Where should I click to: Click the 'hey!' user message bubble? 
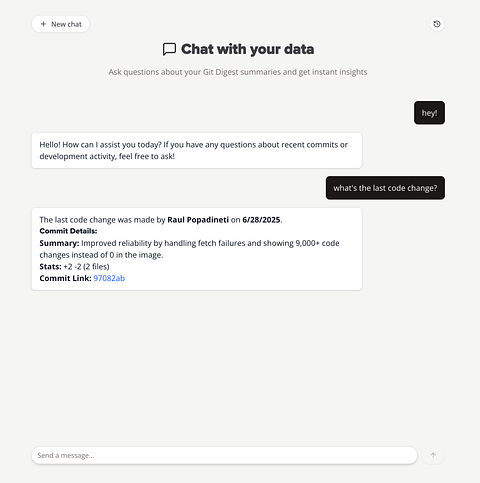pyautogui.click(x=429, y=113)
